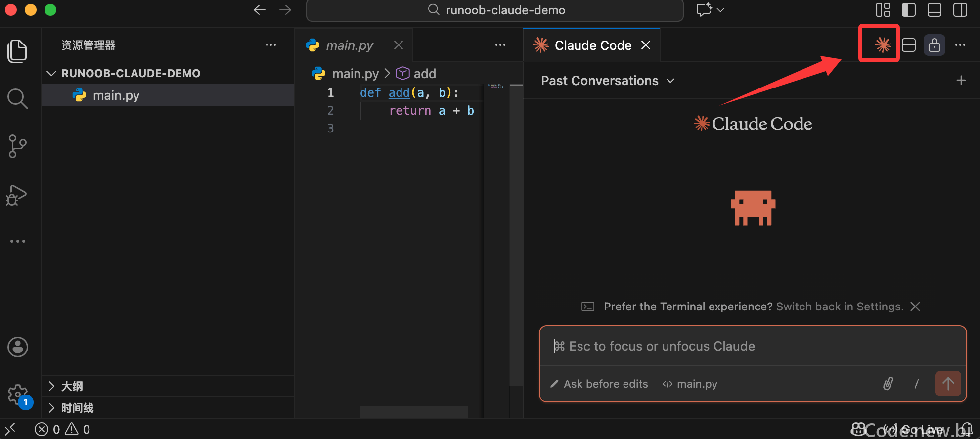The image size is (980, 439).
Task: Click the main.py context chip in prompt
Action: [x=690, y=384]
